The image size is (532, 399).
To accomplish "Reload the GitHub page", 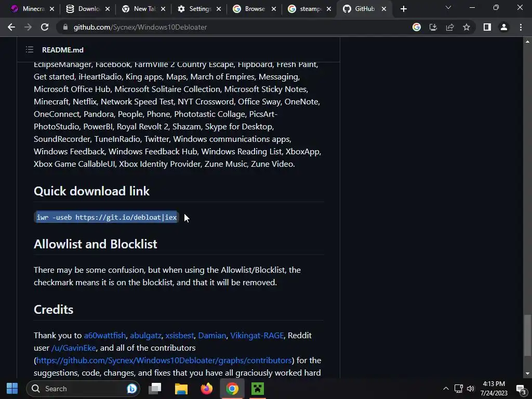I will click(45, 27).
